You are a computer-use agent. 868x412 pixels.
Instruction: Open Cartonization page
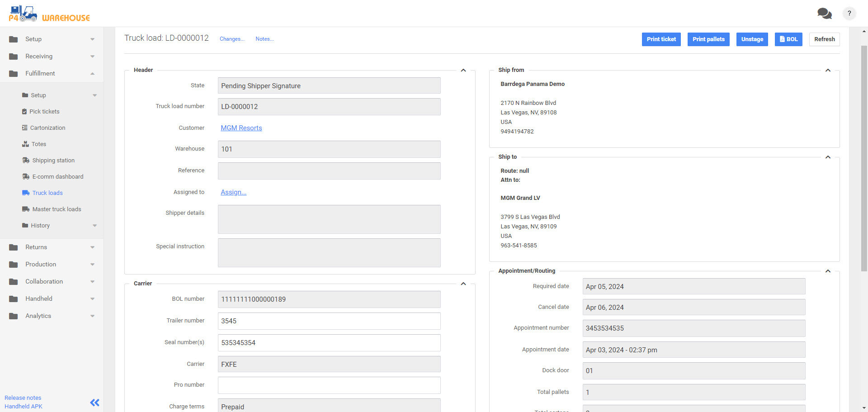pos(47,128)
